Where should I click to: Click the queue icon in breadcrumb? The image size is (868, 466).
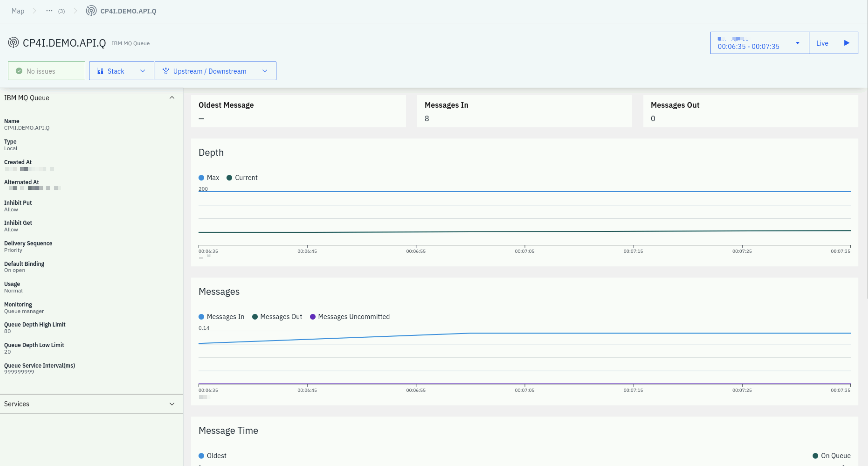pyautogui.click(x=91, y=11)
